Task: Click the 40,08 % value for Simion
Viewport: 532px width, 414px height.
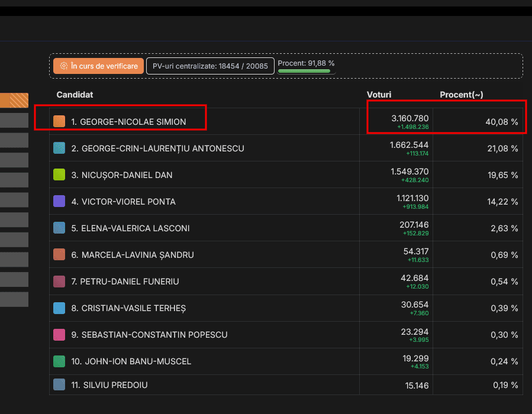Action: [x=501, y=122]
